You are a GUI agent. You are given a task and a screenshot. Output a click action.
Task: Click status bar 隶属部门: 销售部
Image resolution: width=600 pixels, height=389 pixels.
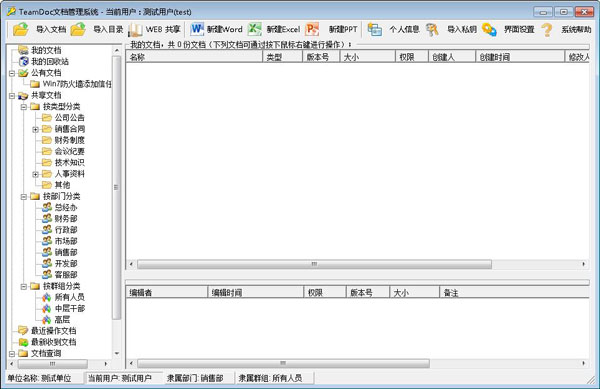pyautogui.click(x=195, y=378)
